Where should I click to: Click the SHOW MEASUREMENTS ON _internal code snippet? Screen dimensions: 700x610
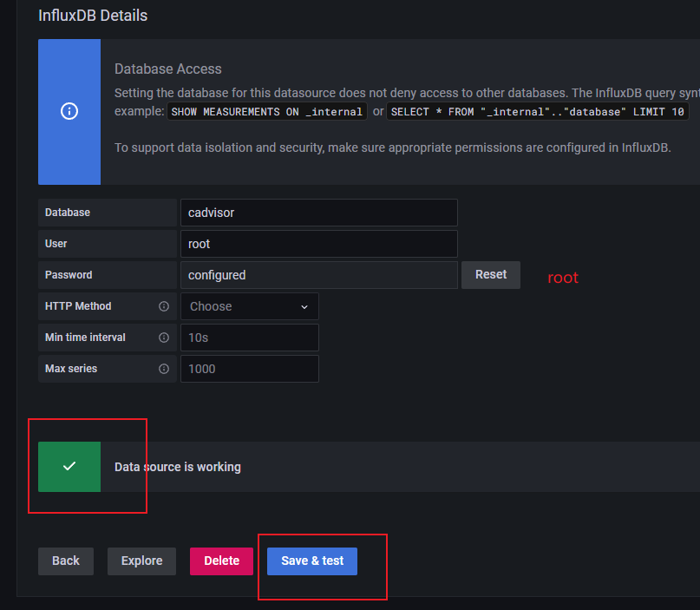(x=267, y=112)
